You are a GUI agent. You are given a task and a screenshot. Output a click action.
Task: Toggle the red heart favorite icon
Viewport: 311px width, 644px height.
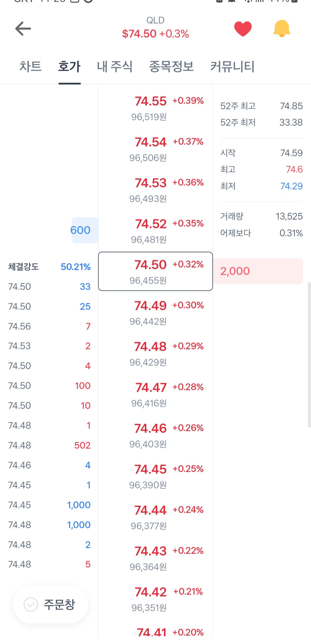[x=243, y=29]
